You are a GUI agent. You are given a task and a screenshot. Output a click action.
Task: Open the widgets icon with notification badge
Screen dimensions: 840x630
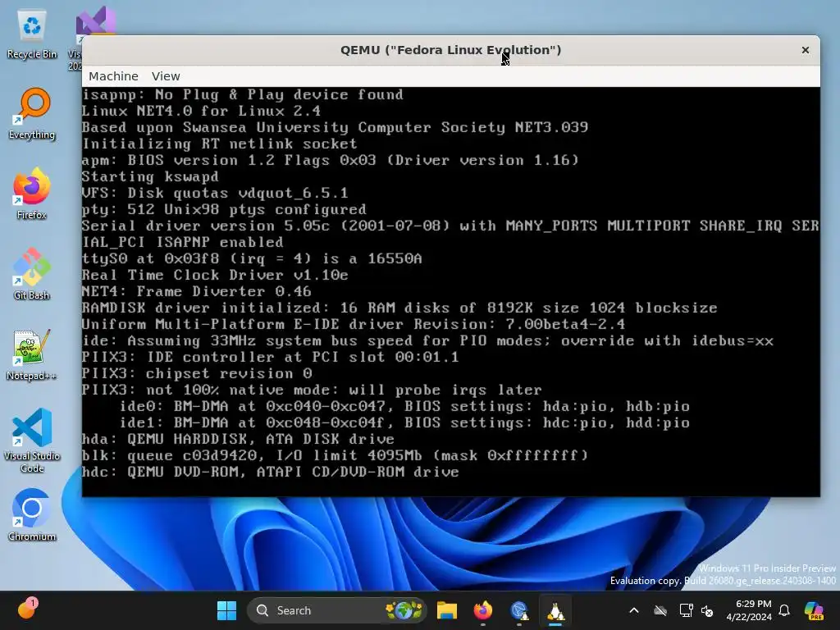point(27,609)
